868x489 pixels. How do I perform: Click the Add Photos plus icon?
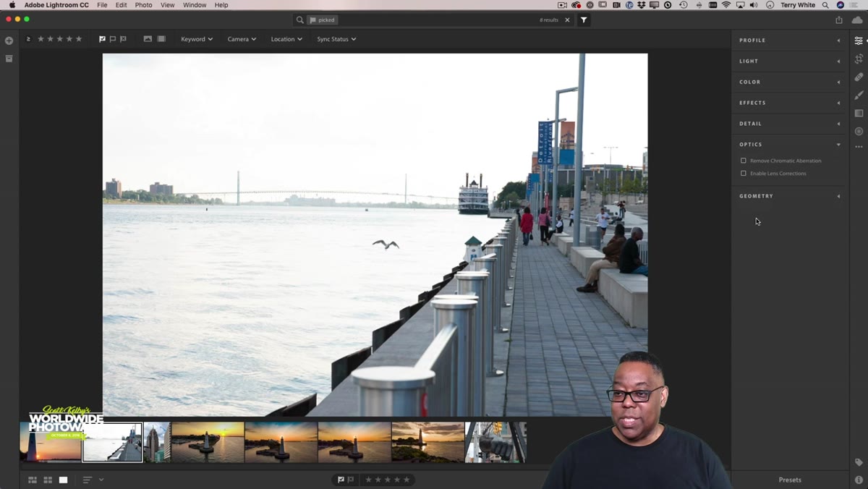(x=9, y=41)
